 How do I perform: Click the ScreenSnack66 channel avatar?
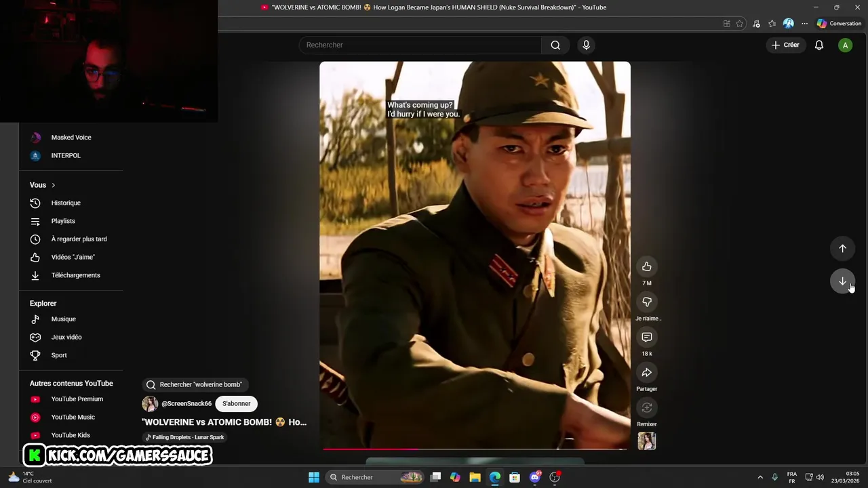(x=150, y=404)
